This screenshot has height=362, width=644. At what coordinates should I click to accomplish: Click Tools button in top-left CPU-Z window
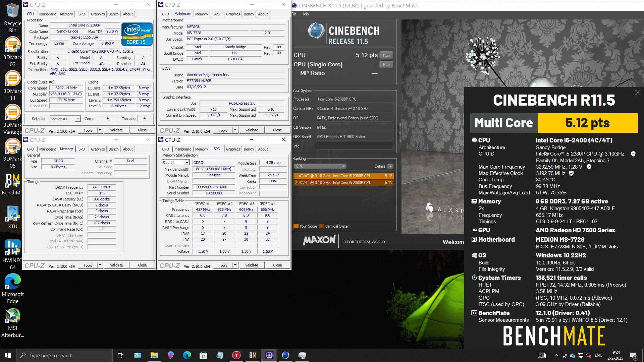(88, 130)
